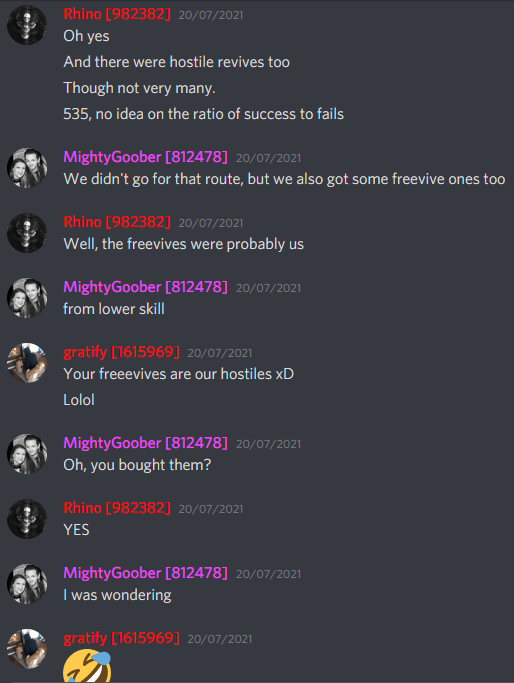This screenshot has width=514, height=683.
Task: Open gratify's avatar beside 'Your freeevives are our hostiles xD'
Action: coord(27,363)
